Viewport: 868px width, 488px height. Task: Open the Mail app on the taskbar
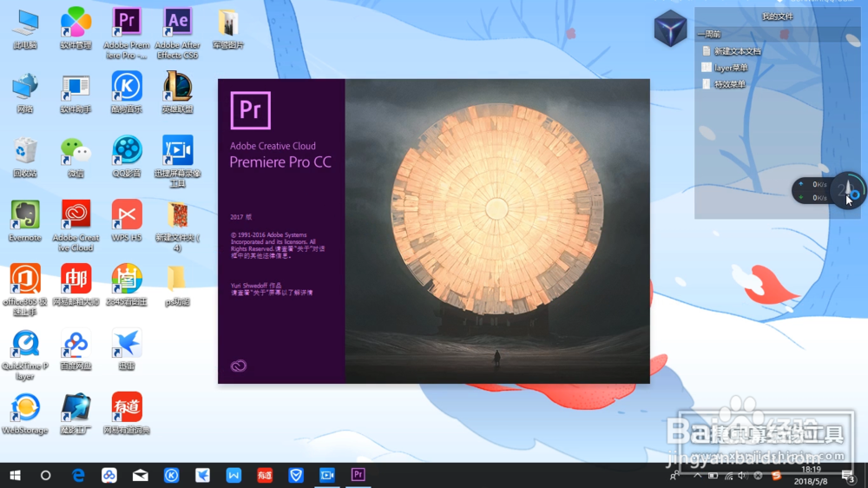tap(140, 475)
